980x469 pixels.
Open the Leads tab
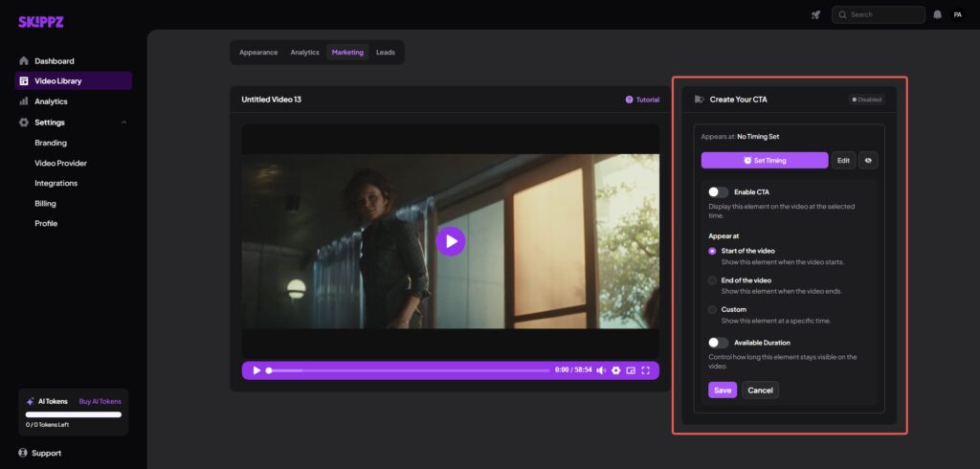pyautogui.click(x=386, y=53)
